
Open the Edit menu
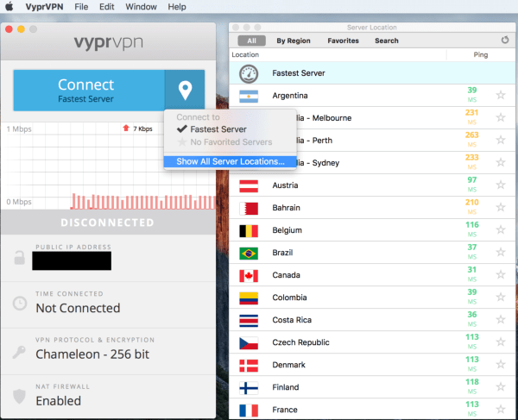107,7
